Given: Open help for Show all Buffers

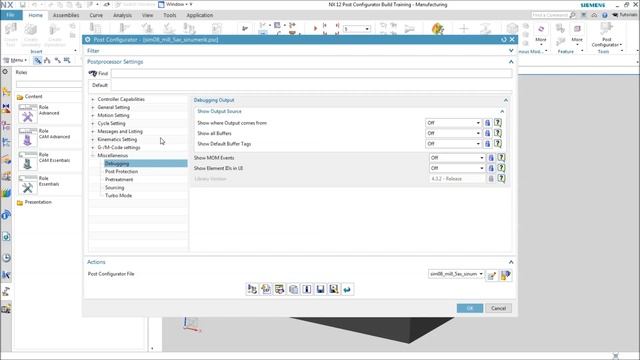Looking at the screenshot, I should 498,133.
